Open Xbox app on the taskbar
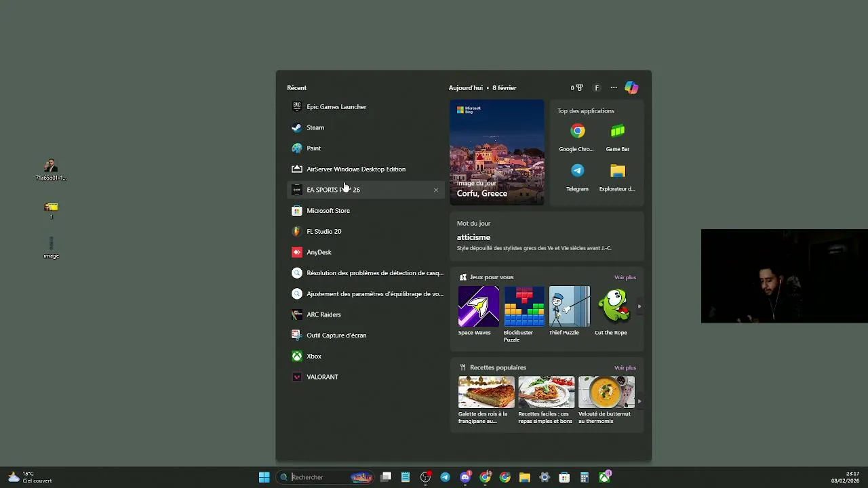The image size is (868, 488). 604,477
